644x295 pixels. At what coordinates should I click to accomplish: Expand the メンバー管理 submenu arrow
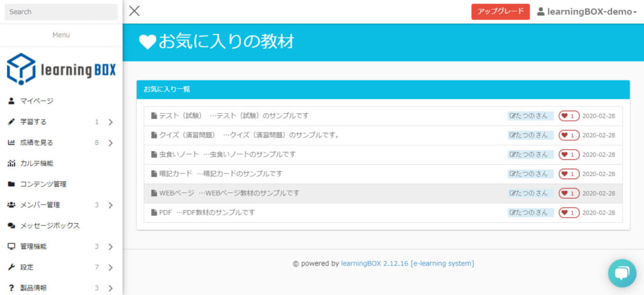110,205
